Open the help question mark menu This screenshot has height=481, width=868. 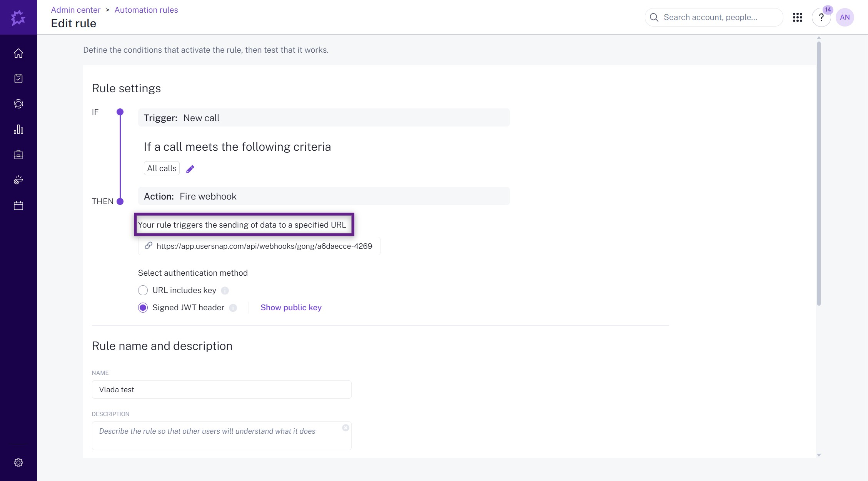tap(821, 17)
